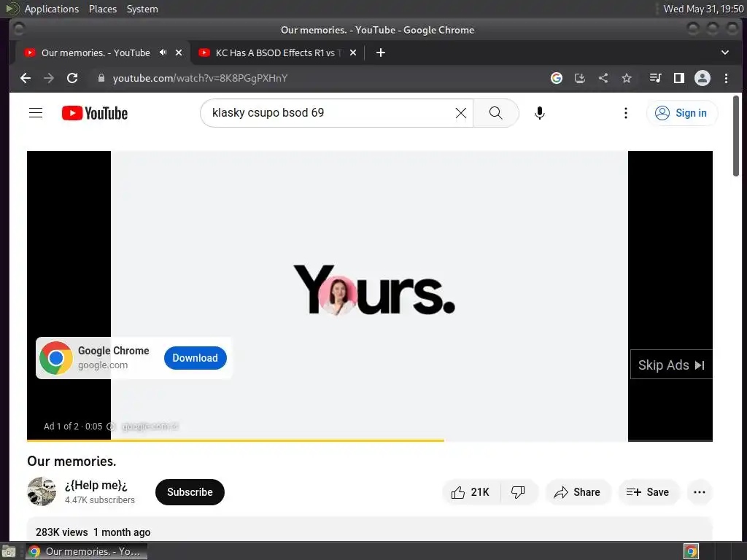Open the System menu

(142, 9)
